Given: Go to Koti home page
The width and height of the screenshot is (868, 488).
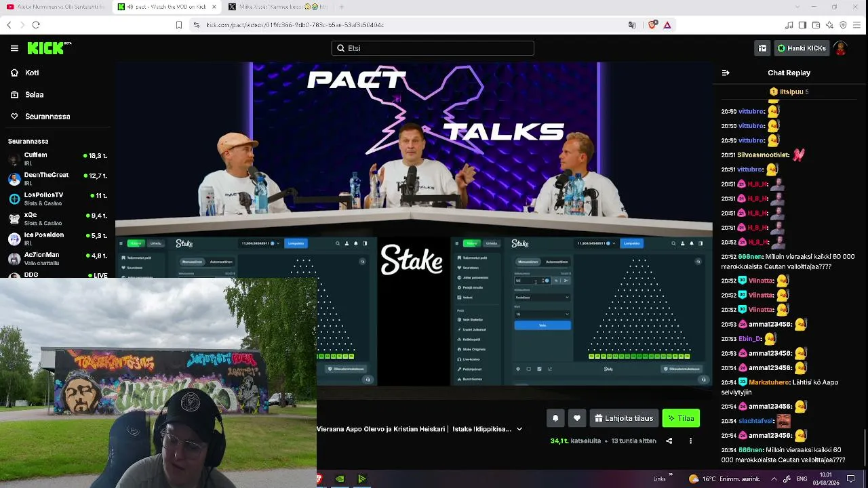Looking at the screenshot, I should coord(32,73).
